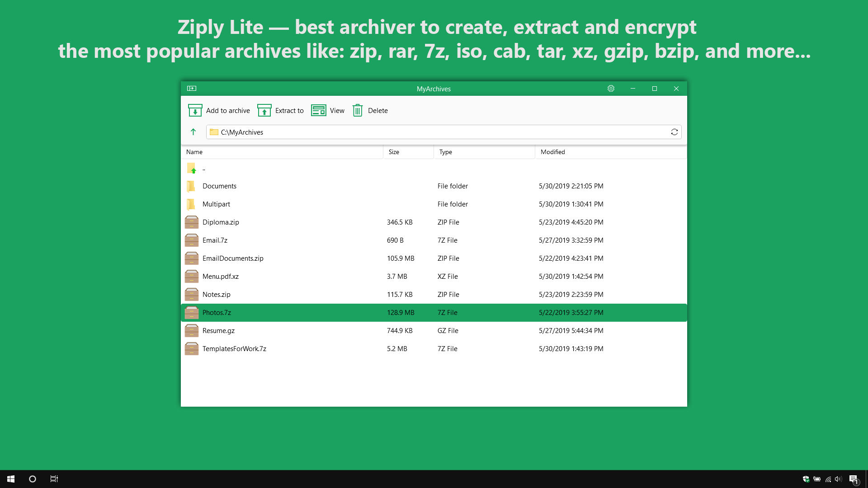This screenshot has height=488, width=868.
Task: Click the View toolbar icon
Action: (319, 110)
